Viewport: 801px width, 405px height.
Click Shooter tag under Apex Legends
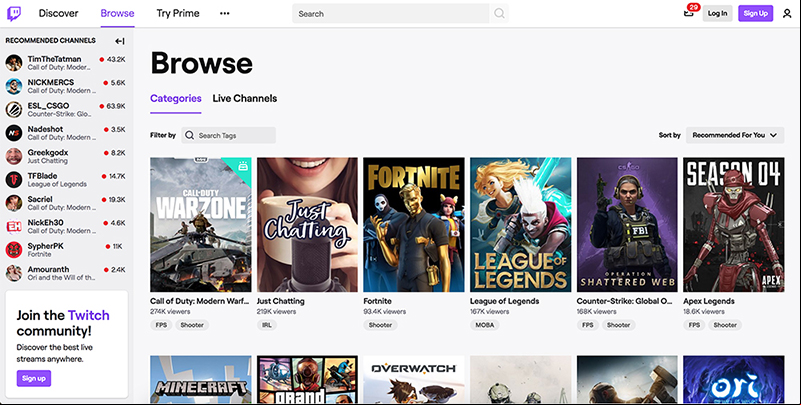coord(725,325)
